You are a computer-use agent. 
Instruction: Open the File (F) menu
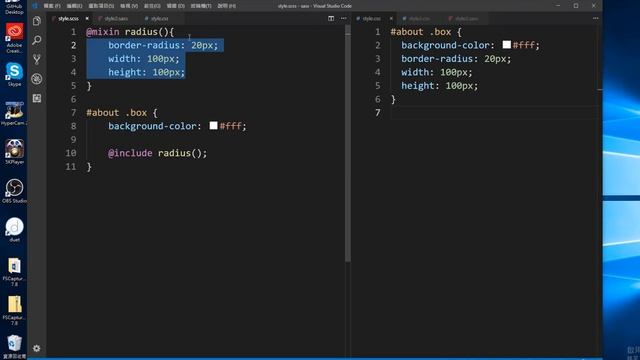coord(52,6)
